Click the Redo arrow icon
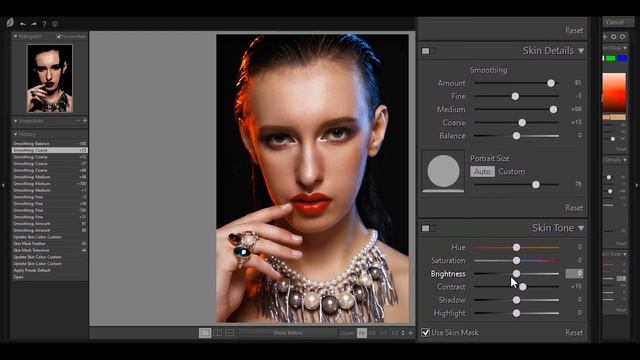This screenshot has width=640, height=360. (x=33, y=24)
